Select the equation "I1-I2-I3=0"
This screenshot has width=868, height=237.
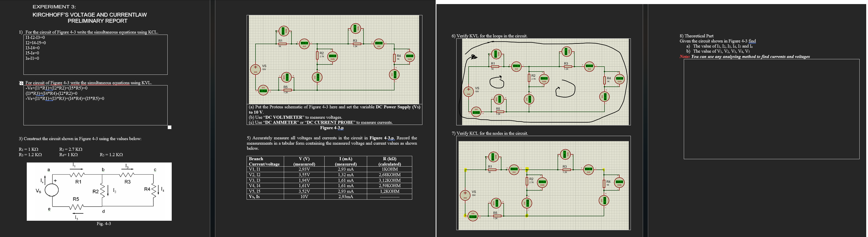(35, 37)
